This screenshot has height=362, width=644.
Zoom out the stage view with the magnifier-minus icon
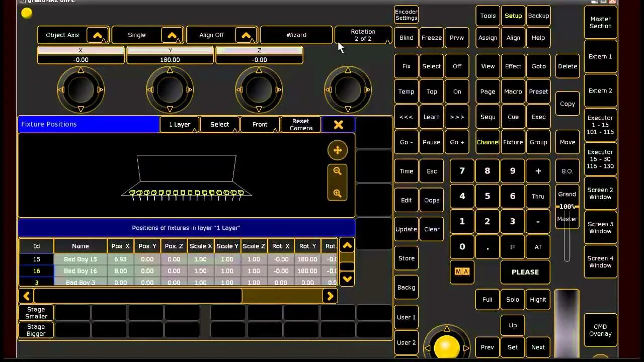click(x=338, y=171)
